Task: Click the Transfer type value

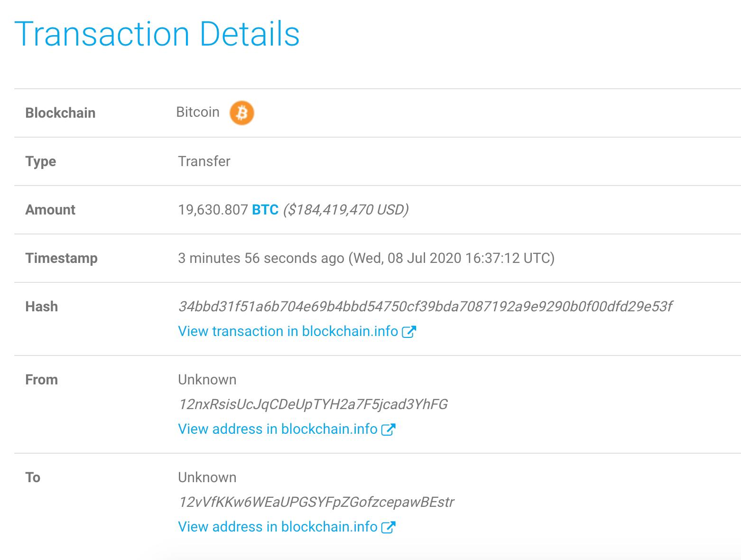Action: (x=204, y=161)
